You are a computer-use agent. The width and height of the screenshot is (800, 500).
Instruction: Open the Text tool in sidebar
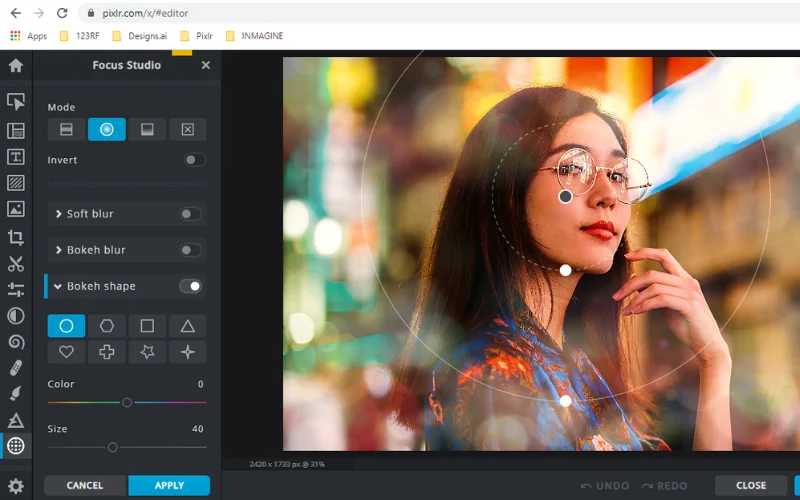coord(16,157)
